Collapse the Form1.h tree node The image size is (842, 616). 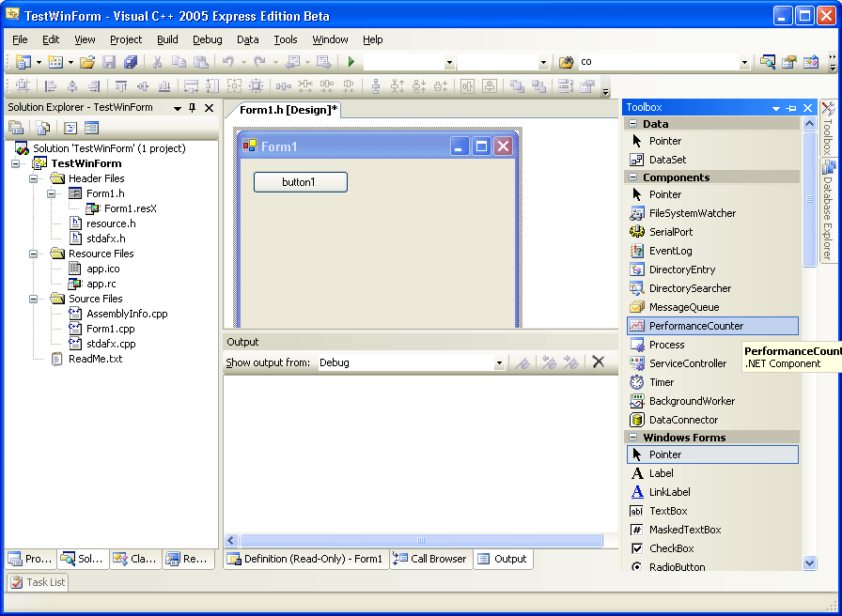pyautogui.click(x=51, y=193)
